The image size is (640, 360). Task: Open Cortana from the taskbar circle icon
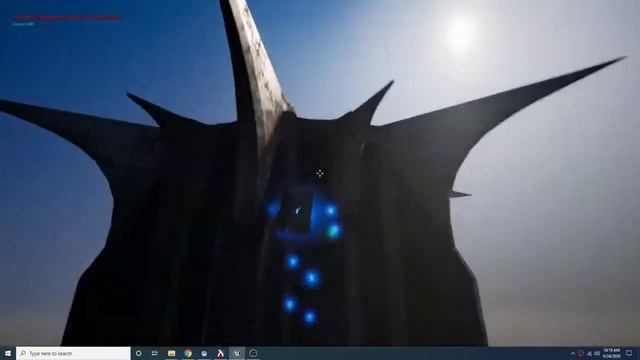[x=138, y=353]
